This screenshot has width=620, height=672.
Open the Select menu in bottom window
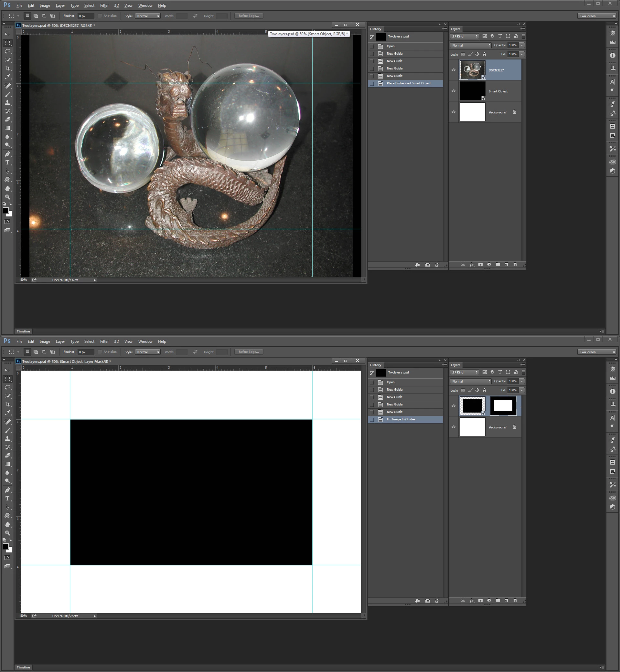[89, 341]
